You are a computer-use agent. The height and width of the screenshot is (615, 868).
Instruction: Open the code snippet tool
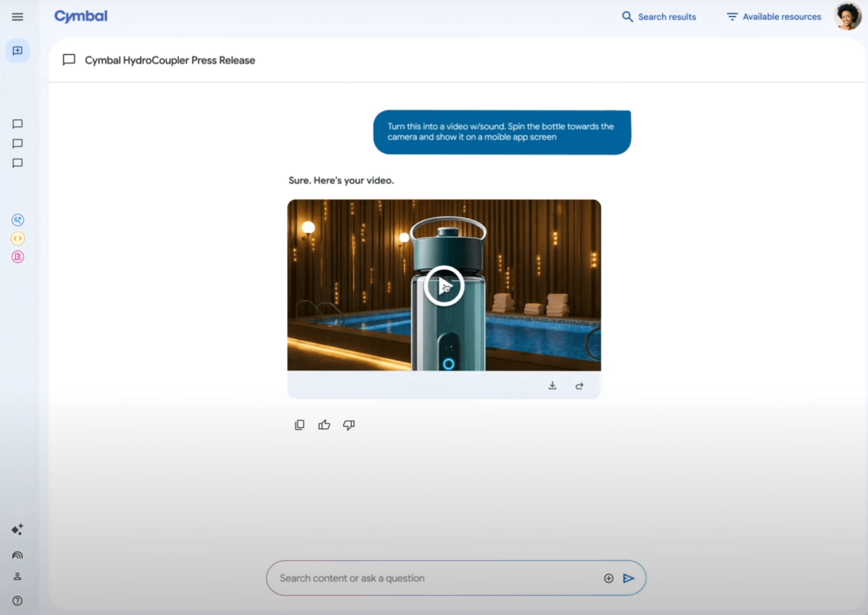(18, 238)
